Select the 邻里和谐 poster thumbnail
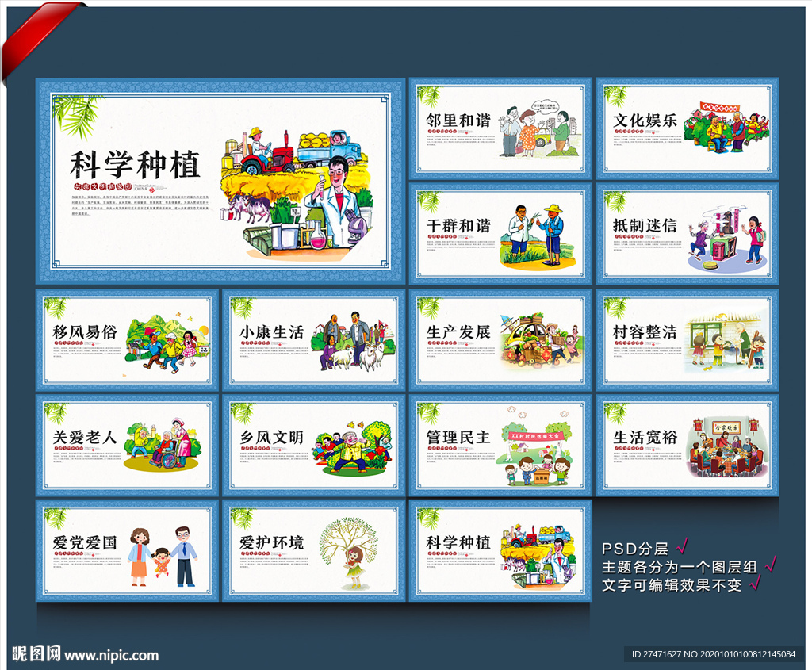 [500, 129]
